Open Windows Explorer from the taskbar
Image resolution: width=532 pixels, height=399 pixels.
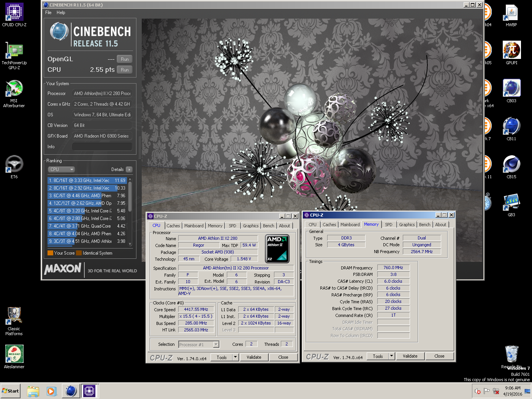pyautogui.click(x=33, y=391)
